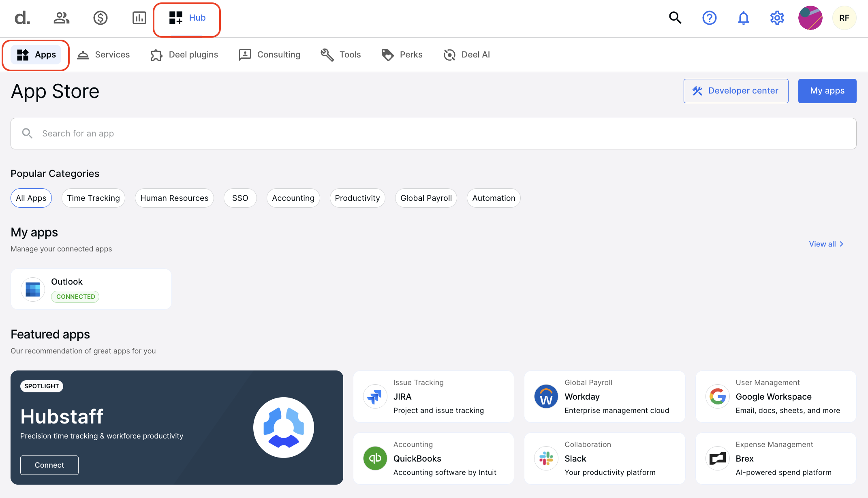Click the SPOTLIGHT badge
Screen dimensions: 868x498
tap(42, 386)
